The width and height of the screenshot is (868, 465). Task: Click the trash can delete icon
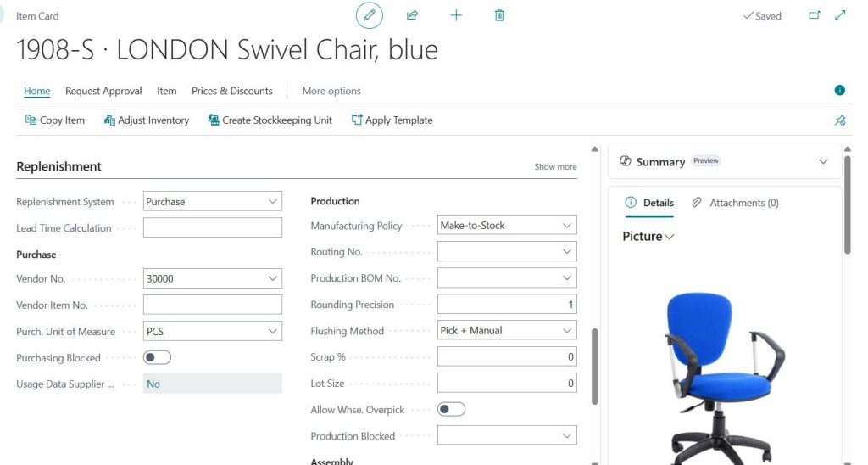point(500,15)
